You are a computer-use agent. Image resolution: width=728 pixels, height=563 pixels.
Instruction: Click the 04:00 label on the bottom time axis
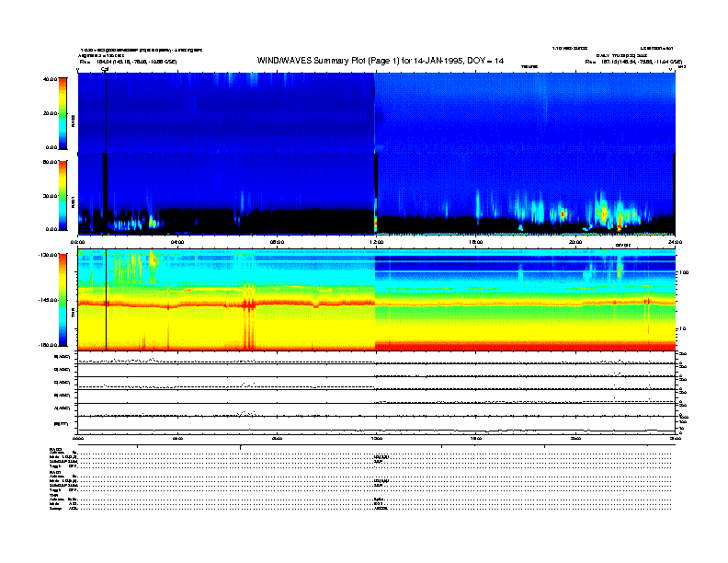pyautogui.click(x=177, y=438)
